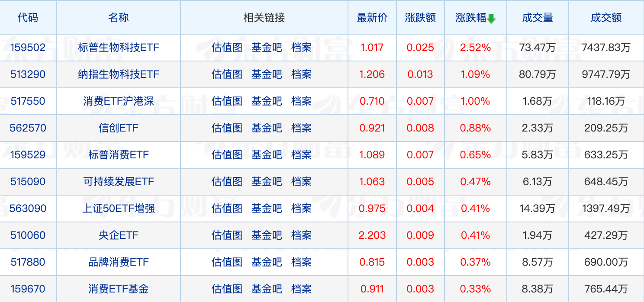Sort by 最新价 column header
Image resolution: width=644 pixels, height=302 pixels.
[x=372, y=18]
